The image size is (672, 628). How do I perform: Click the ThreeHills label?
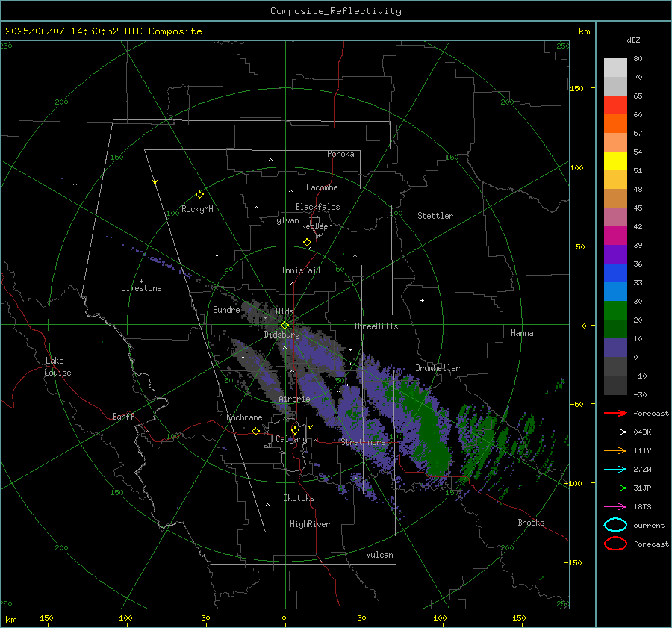pyautogui.click(x=376, y=326)
